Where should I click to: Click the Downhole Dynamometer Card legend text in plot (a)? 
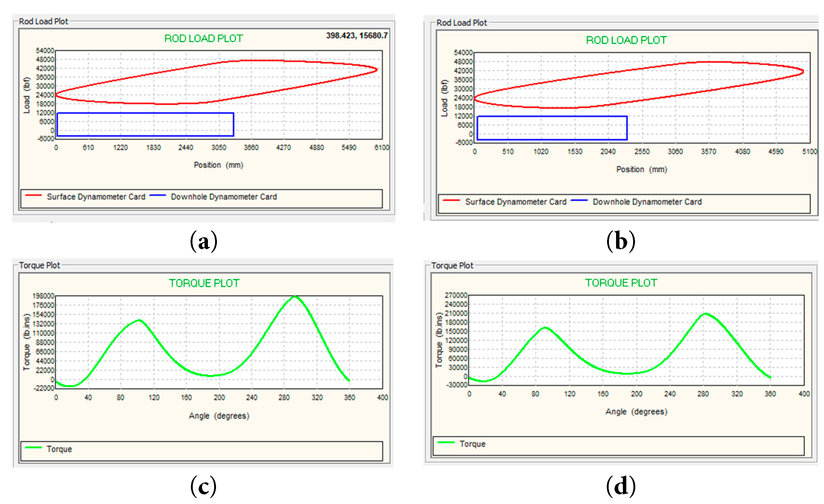click(224, 197)
